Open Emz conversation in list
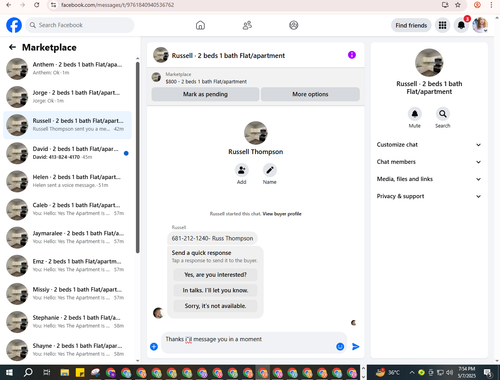The width and height of the screenshot is (500, 380). tap(68, 265)
